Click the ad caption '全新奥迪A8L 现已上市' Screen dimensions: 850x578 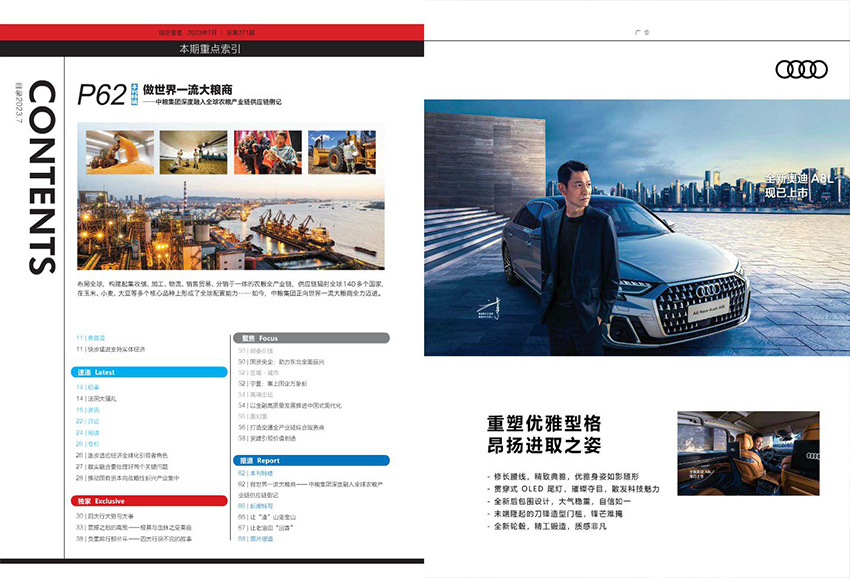pyautogui.click(x=799, y=185)
